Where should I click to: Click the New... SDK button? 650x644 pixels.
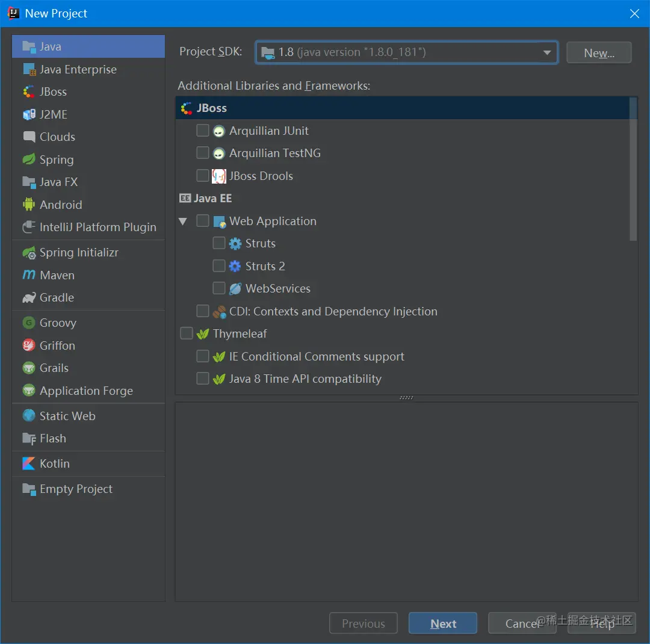pyautogui.click(x=599, y=53)
